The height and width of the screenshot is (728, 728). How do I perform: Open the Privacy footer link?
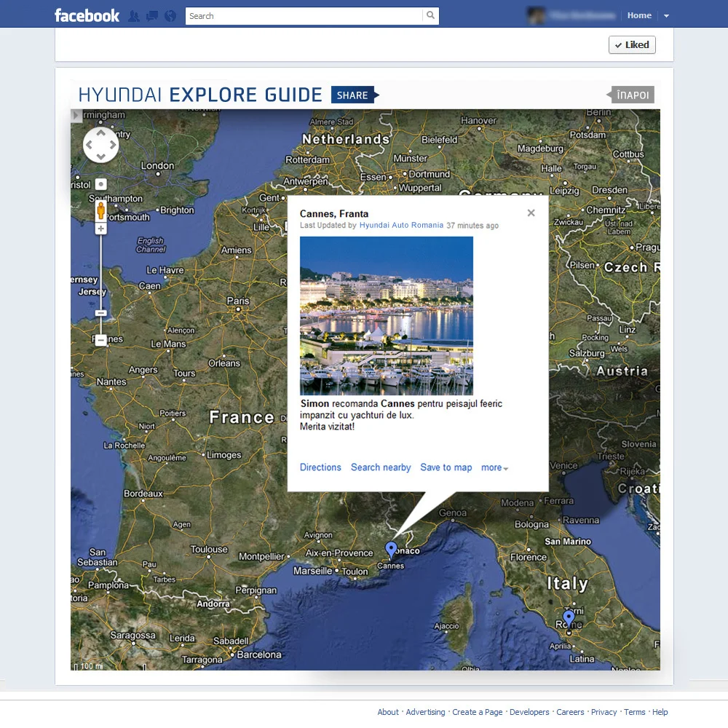[604, 712]
